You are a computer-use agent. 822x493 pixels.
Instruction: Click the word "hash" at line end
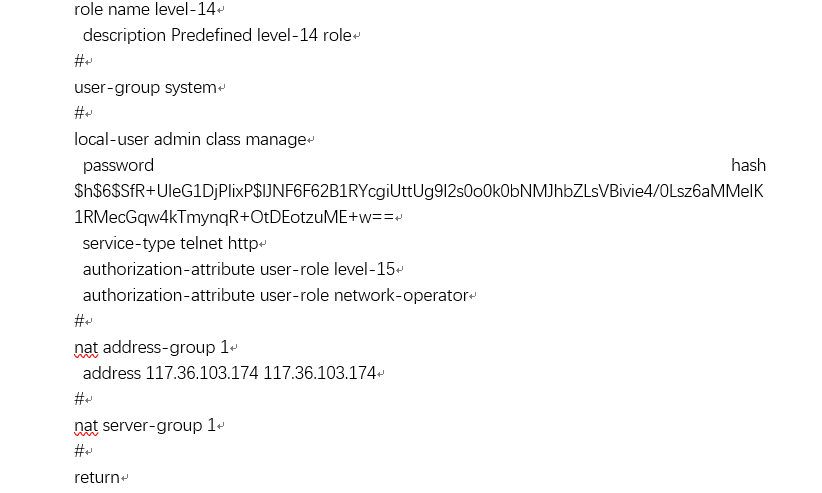point(748,166)
